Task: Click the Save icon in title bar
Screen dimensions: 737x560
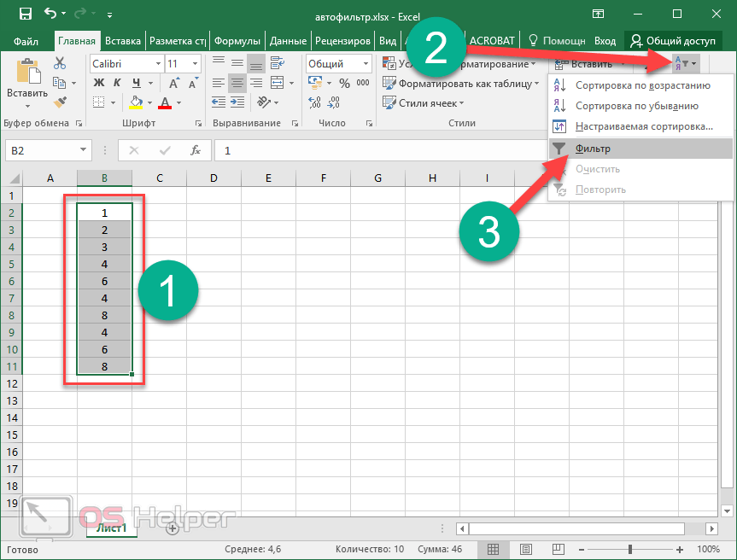Action: [25, 14]
